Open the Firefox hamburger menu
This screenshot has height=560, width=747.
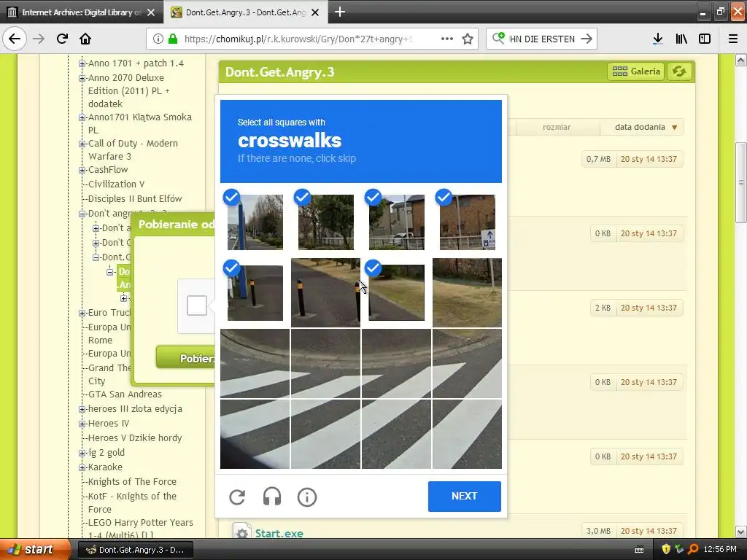pyautogui.click(x=733, y=39)
